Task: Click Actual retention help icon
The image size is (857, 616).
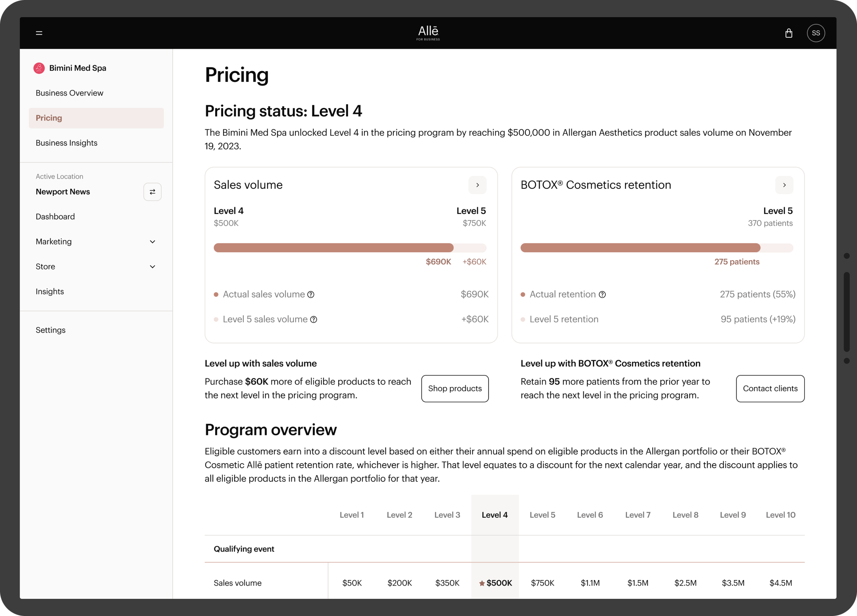Action: coord(602,294)
